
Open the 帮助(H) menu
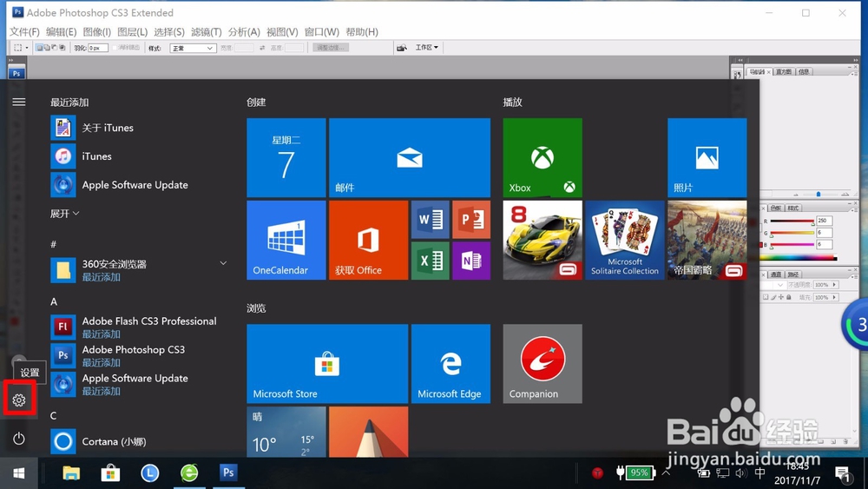coord(362,32)
